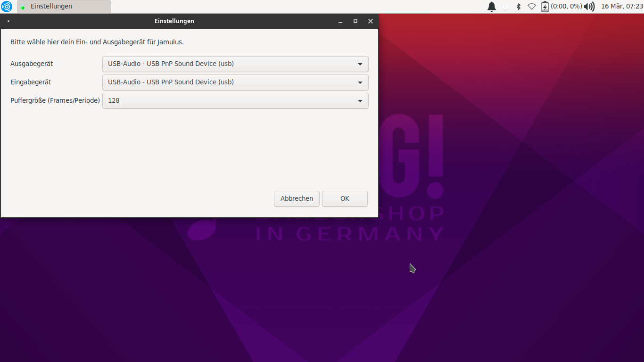
Task: Click the battery status indicator
Action: [x=545, y=7]
